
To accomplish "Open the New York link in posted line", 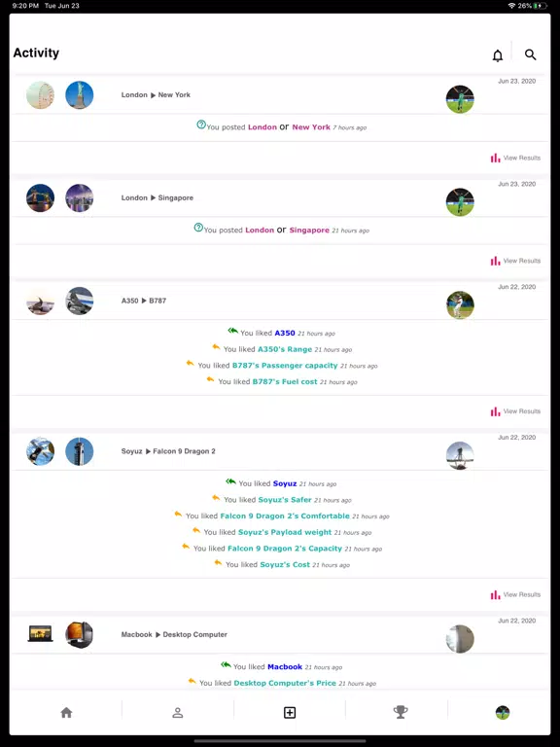I will coord(311,127).
